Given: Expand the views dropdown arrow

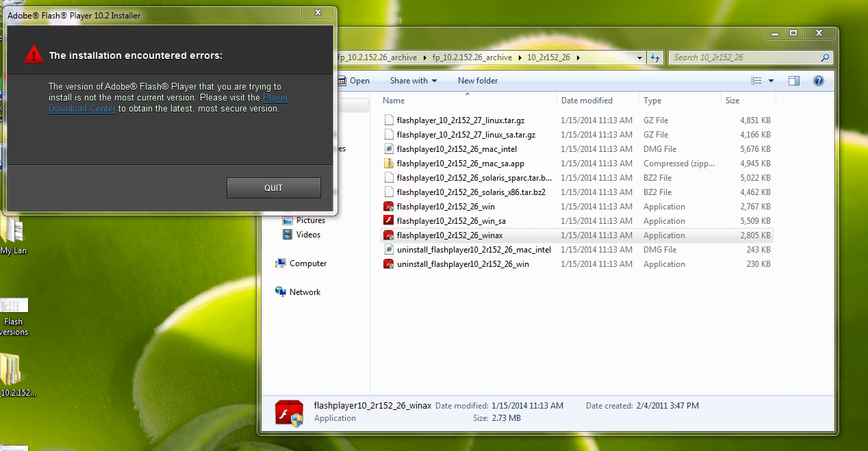Looking at the screenshot, I should [x=770, y=80].
